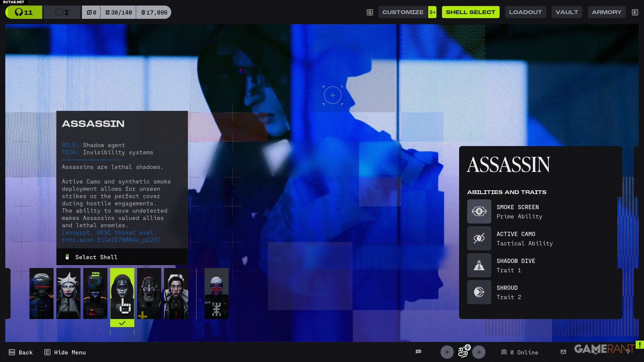Toggle microphone on player avatar

[467, 347]
